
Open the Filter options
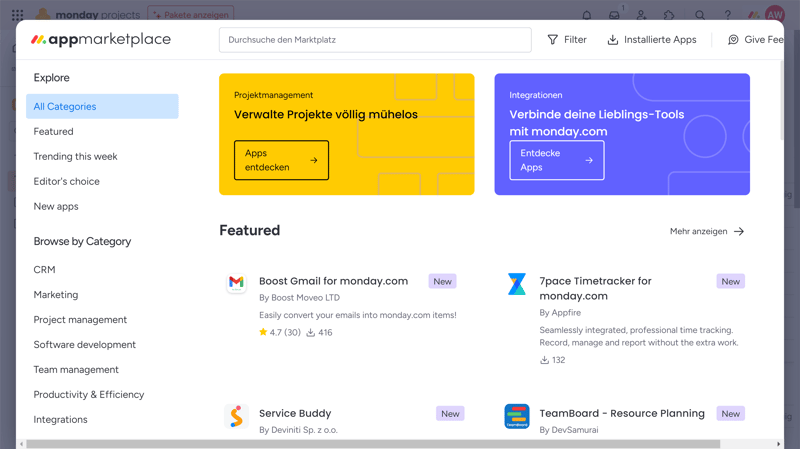(566, 40)
